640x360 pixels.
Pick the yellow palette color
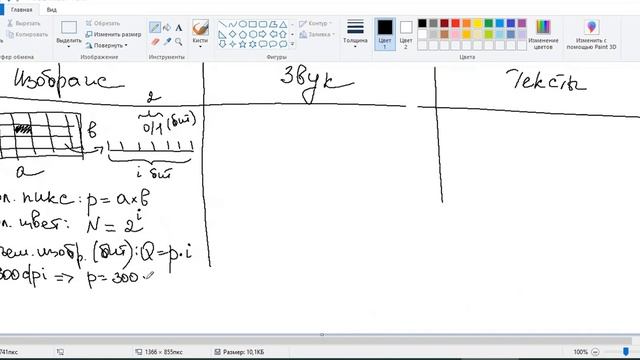pyautogui.click(x=477, y=23)
